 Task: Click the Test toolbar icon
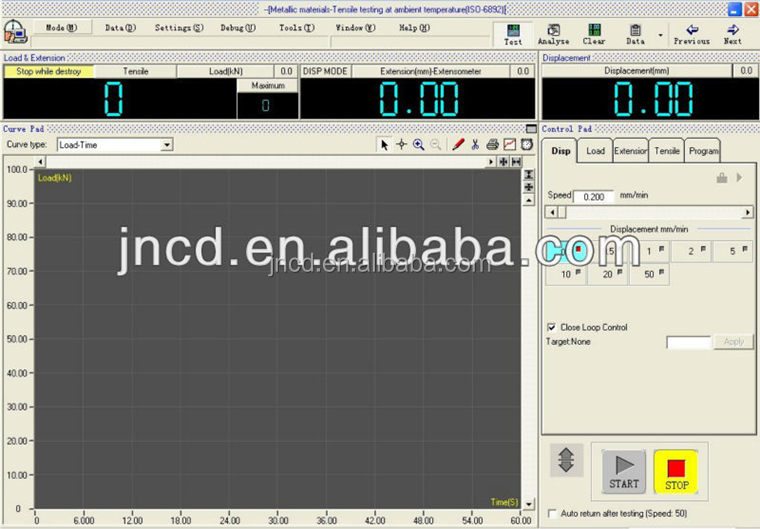513,34
